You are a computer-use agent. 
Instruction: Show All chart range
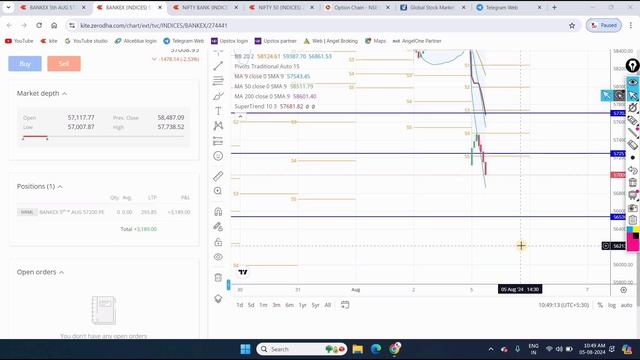click(x=328, y=305)
